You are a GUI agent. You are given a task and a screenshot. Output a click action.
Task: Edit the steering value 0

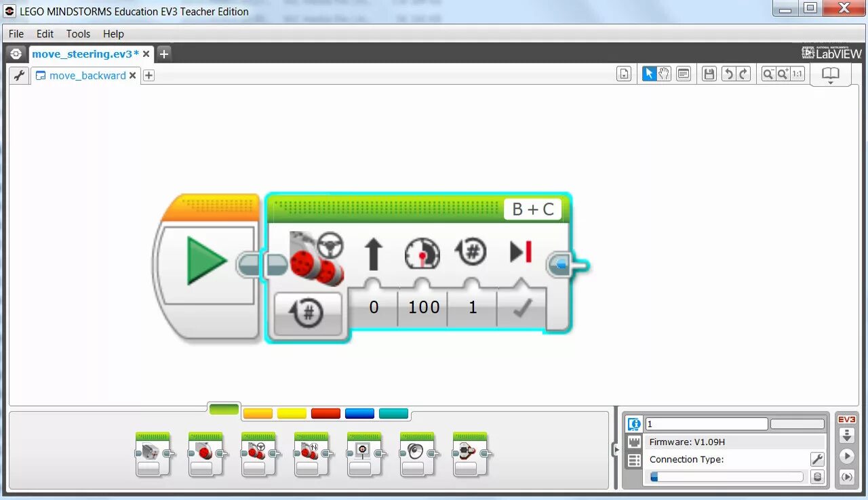[374, 308]
